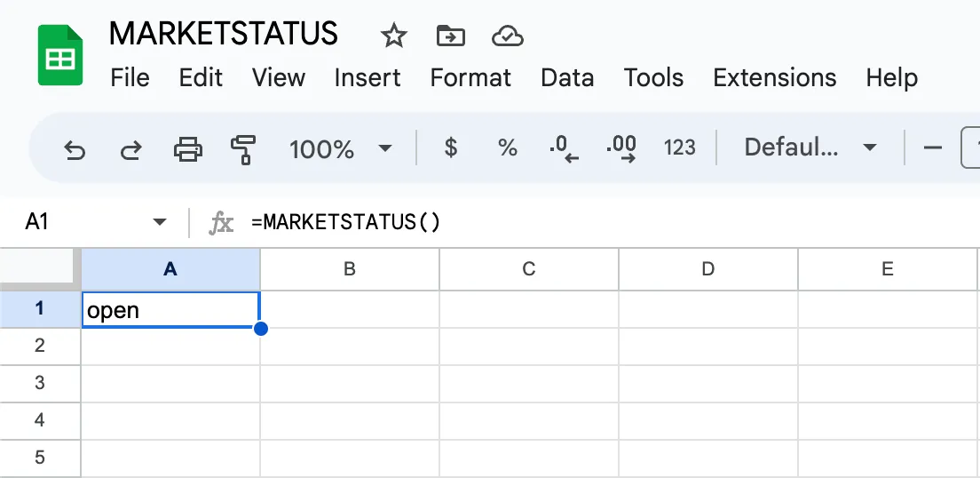Image resolution: width=980 pixels, height=478 pixels.
Task: Open the Insert menu
Action: [x=367, y=78]
